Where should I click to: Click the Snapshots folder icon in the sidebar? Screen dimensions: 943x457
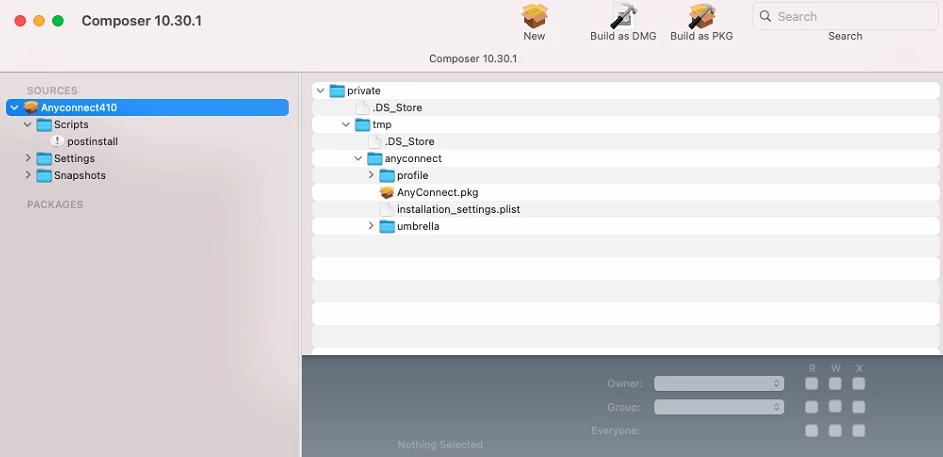coord(45,176)
